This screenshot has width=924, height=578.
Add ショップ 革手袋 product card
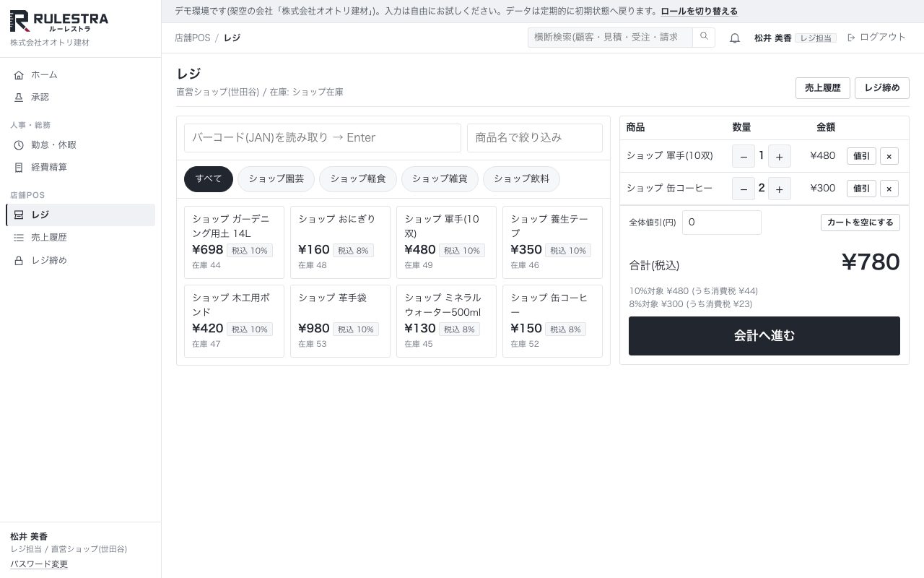click(x=341, y=321)
